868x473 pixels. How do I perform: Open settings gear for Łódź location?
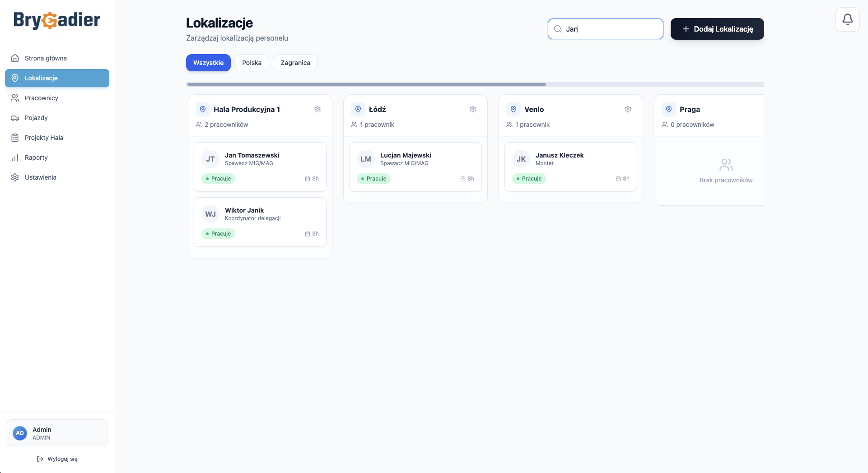point(473,109)
